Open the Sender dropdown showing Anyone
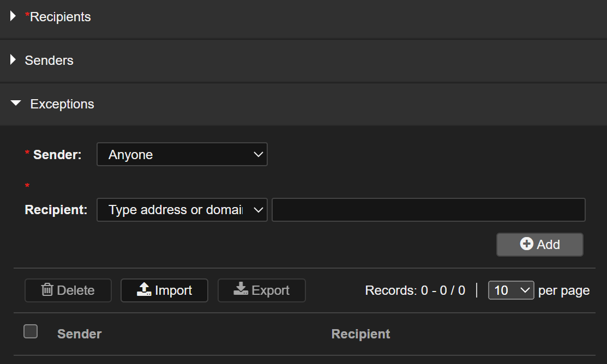The height and width of the screenshot is (364, 607). point(182,155)
